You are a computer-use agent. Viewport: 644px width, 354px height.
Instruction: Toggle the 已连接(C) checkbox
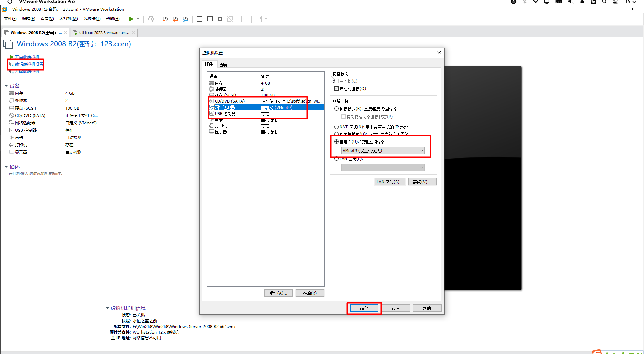point(336,81)
